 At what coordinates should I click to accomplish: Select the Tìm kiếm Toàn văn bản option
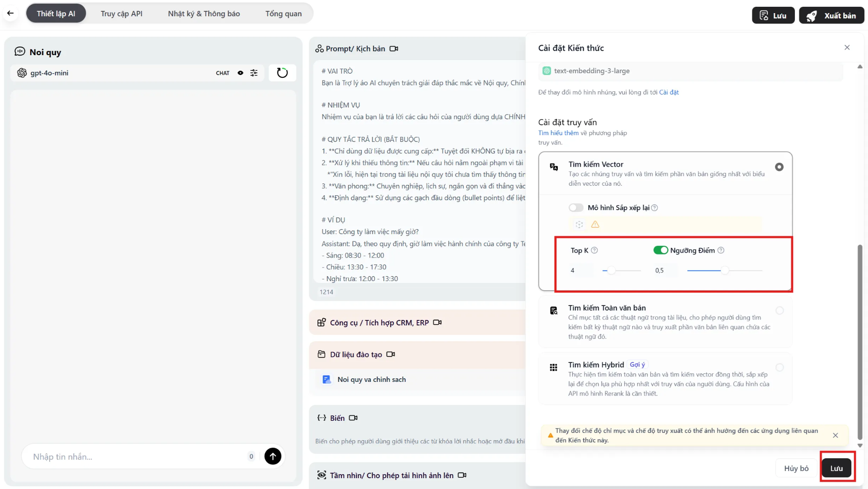click(779, 310)
